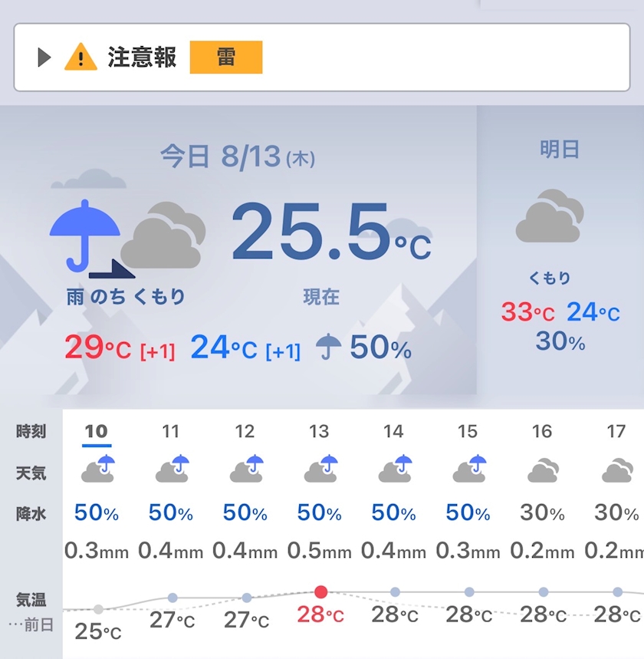Tap the rain icon for 13 o'clock
Image resolution: width=644 pixels, height=659 pixels.
[320, 468]
